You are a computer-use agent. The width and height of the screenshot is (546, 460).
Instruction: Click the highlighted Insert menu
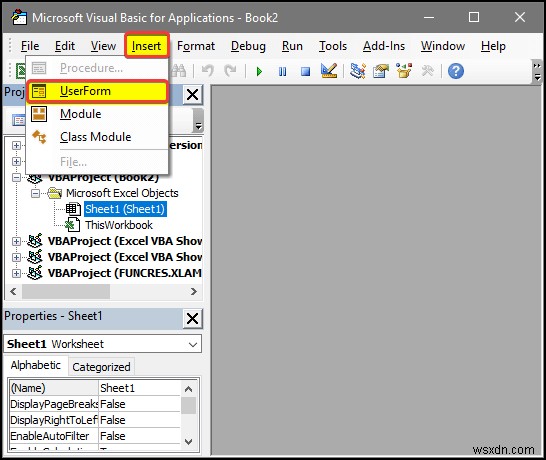[147, 46]
